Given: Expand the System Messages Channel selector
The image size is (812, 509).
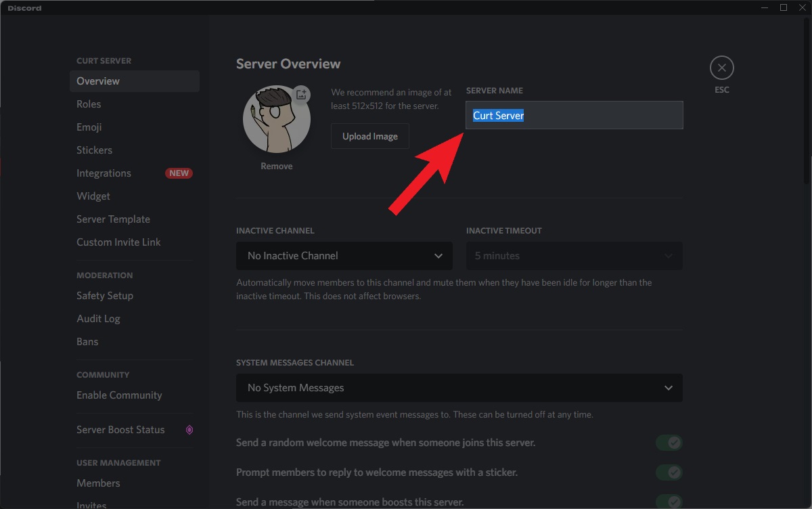Looking at the screenshot, I should (459, 388).
